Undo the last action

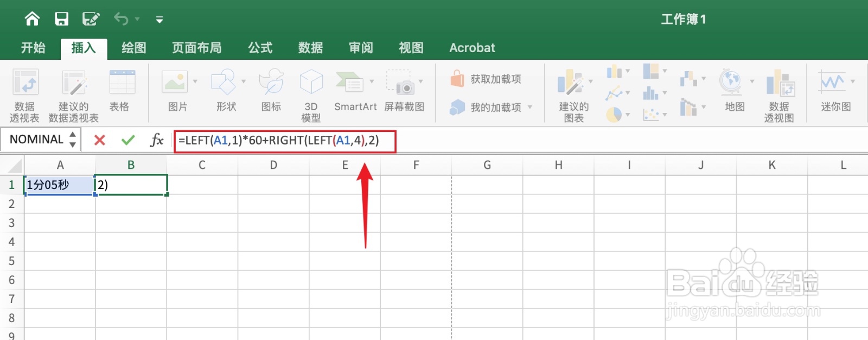(121, 19)
